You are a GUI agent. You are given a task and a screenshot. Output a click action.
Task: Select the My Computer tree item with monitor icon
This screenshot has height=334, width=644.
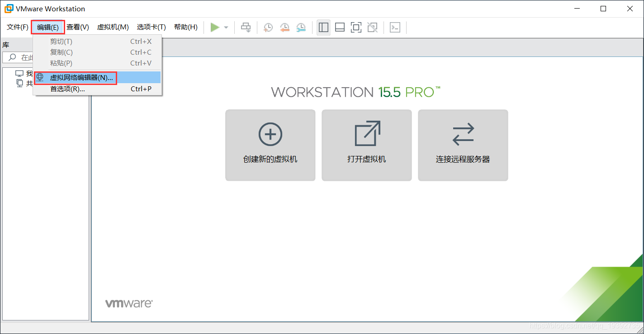coord(24,74)
